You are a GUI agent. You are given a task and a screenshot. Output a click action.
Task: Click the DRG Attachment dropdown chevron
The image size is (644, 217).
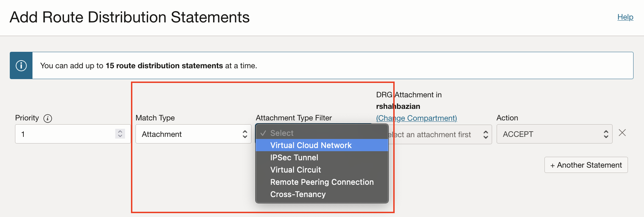coord(486,134)
